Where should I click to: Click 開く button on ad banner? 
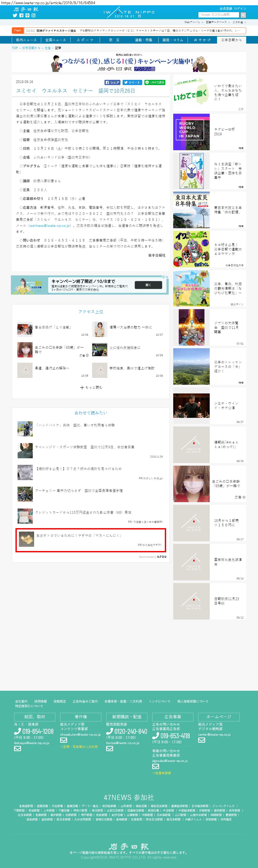tap(148, 285)
